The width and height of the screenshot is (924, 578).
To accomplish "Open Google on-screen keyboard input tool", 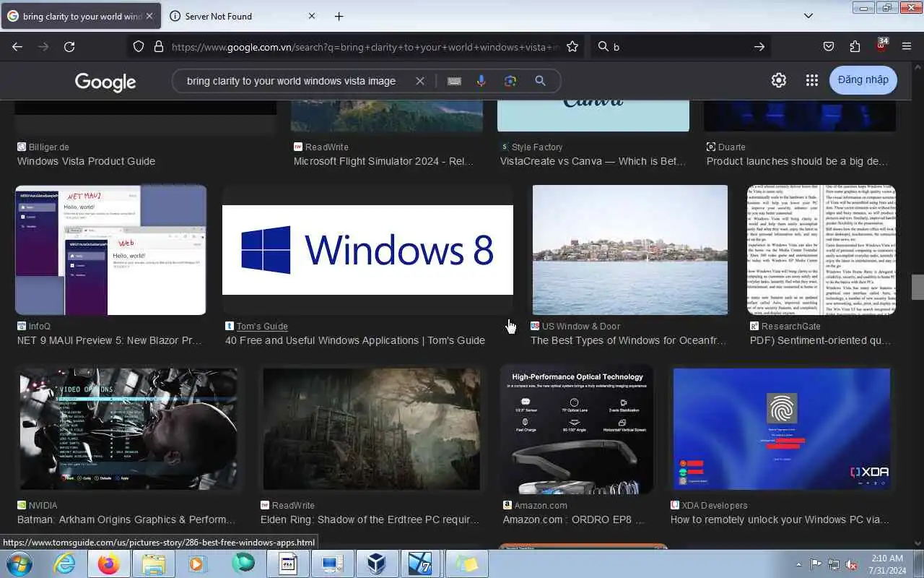I will point(454,81).
